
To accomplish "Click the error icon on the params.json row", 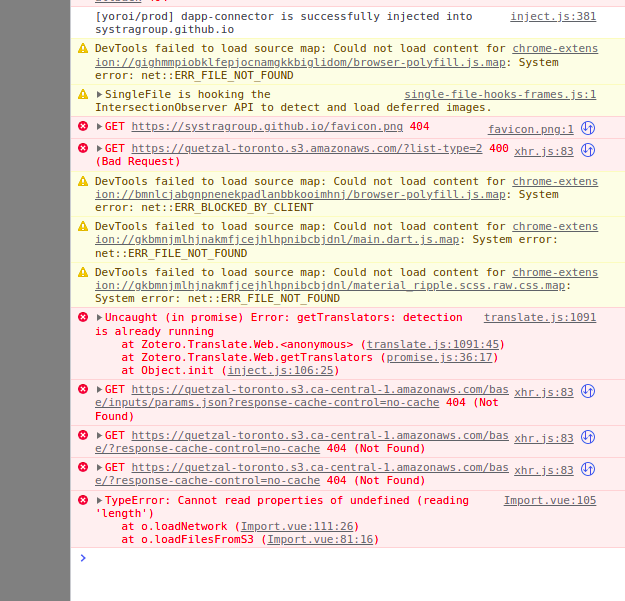I will tap(83, 389).
